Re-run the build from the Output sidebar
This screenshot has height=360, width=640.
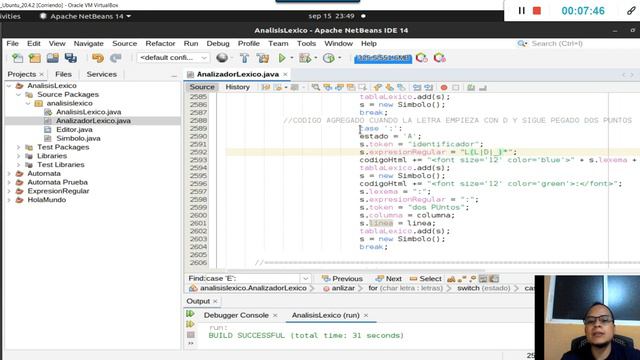coord(190,314)
